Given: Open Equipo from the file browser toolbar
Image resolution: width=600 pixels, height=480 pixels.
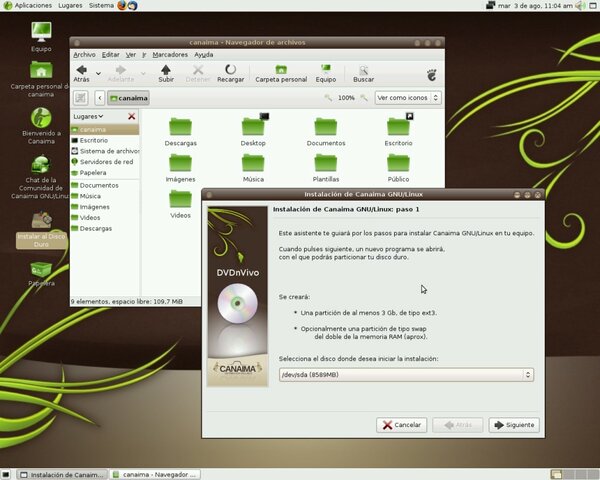Looking at the screenshot, I should 326,73.
